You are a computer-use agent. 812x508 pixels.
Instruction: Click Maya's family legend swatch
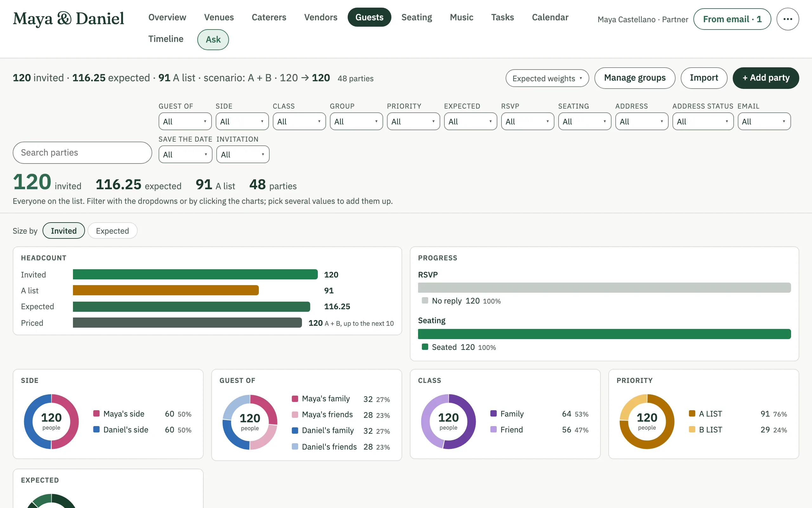pos(295,398)
